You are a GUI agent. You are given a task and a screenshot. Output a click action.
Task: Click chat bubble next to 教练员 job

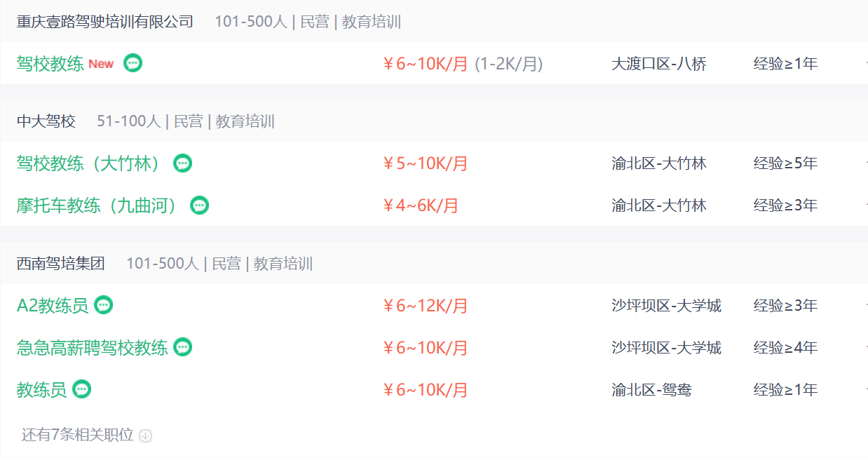(82, 389)
